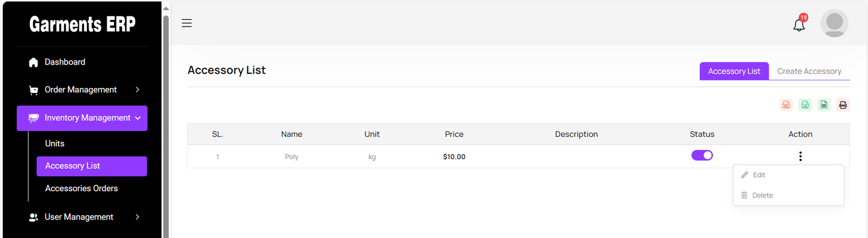The height and width of the screenshot is (238, 868).
Task: Choose Delete from the action menu
Action: click(762, 195)
